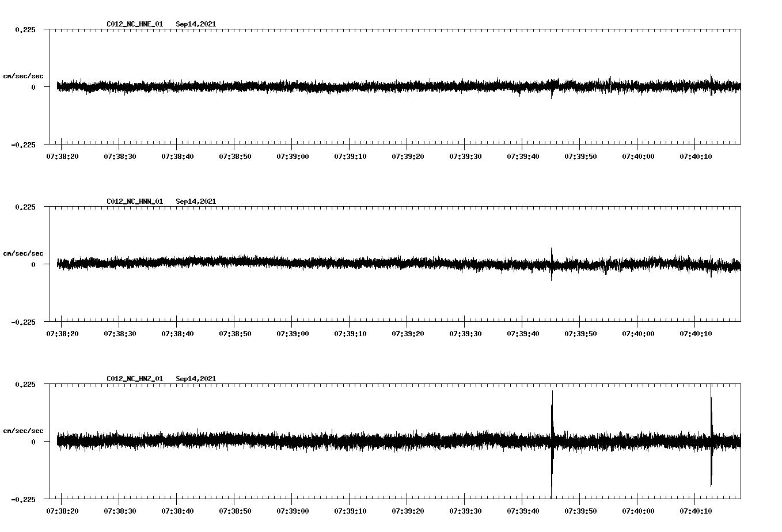
Task: Click the 07:39:00 time label on HNE axis
Action: click(x=293, y=157)
